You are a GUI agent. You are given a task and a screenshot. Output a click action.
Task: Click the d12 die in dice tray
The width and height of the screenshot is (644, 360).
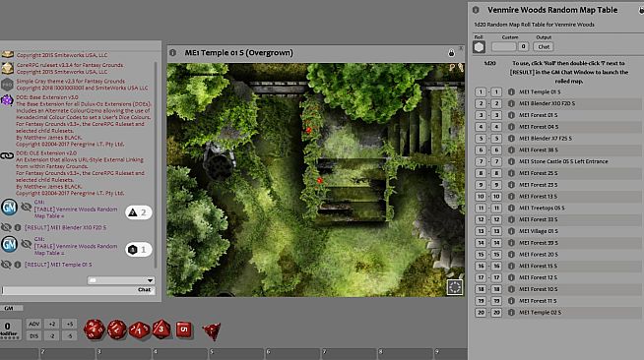(x=117, y=330)
